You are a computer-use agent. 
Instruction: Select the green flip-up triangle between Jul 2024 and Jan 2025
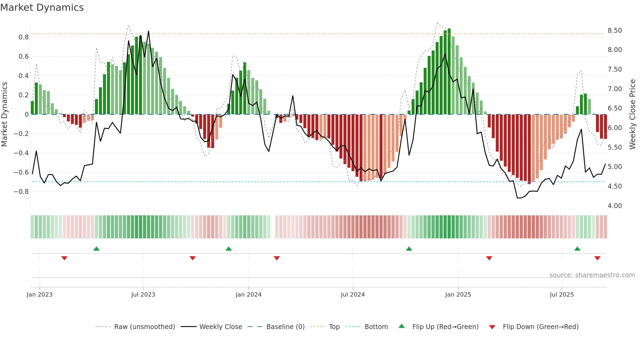pyautogui.click(x=409, y=249)
